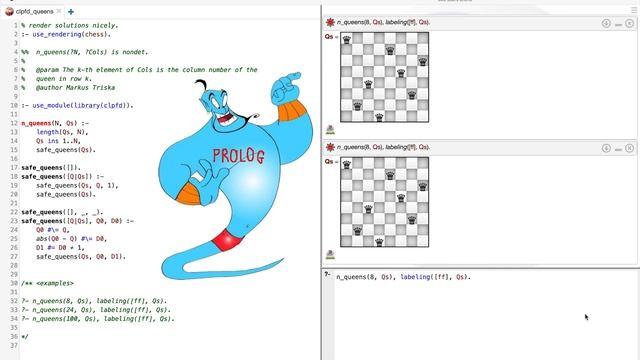Image resolution: width=640 pixels, height=360 pixels.
Task: Click the abs(Q0 - Q) constraint line
Action: pyautogui.click(x=71, y=239)
